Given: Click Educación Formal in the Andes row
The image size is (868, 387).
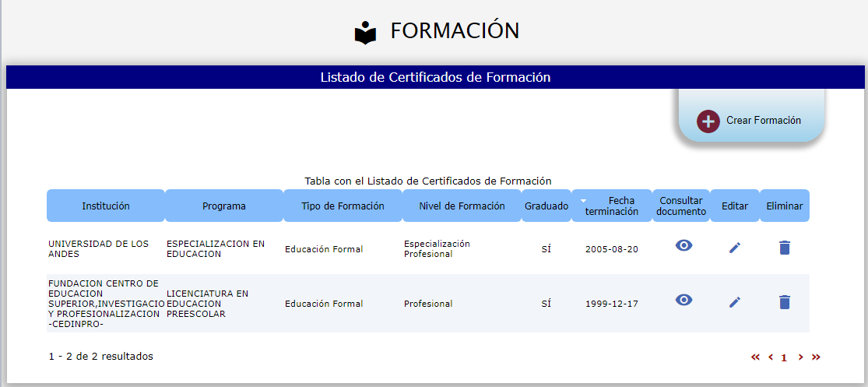Looking at the screenshot, I should [x=324, y=249].
